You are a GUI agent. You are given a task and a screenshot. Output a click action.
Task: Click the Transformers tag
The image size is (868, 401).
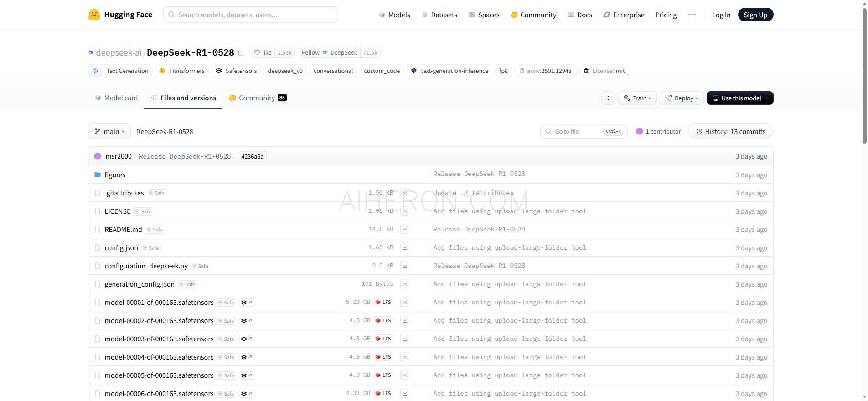point(182,71)
